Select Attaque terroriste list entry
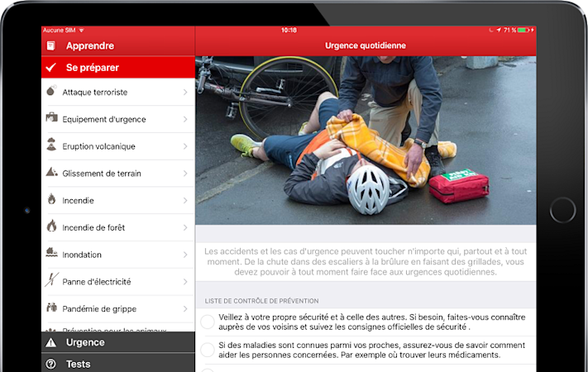588x372 pixels. 118,92
